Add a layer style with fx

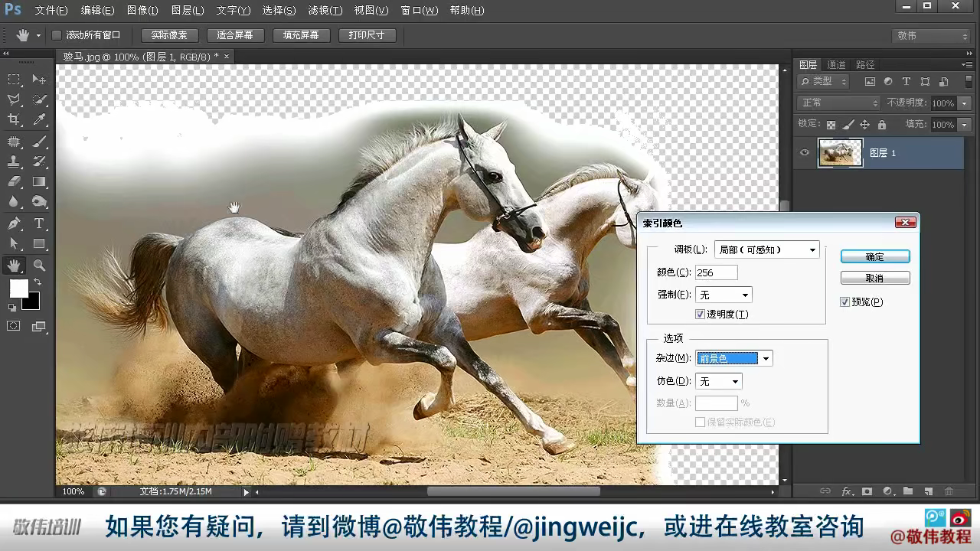[847, 491]
